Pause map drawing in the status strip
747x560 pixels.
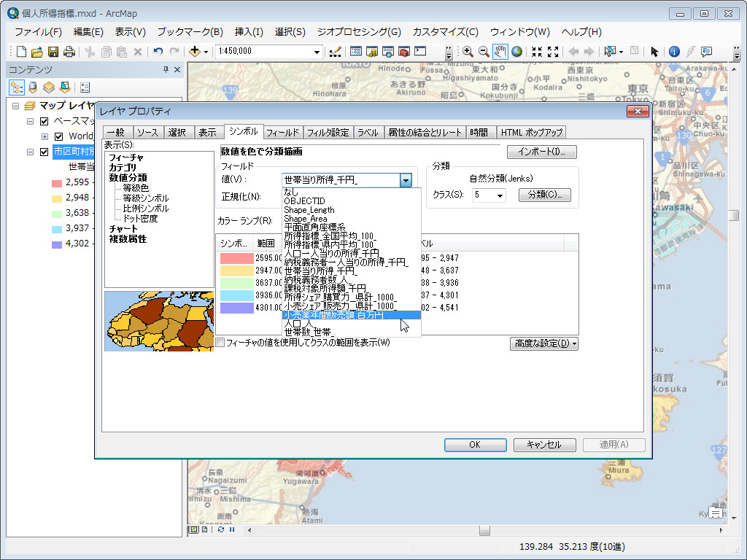(232, 529)
